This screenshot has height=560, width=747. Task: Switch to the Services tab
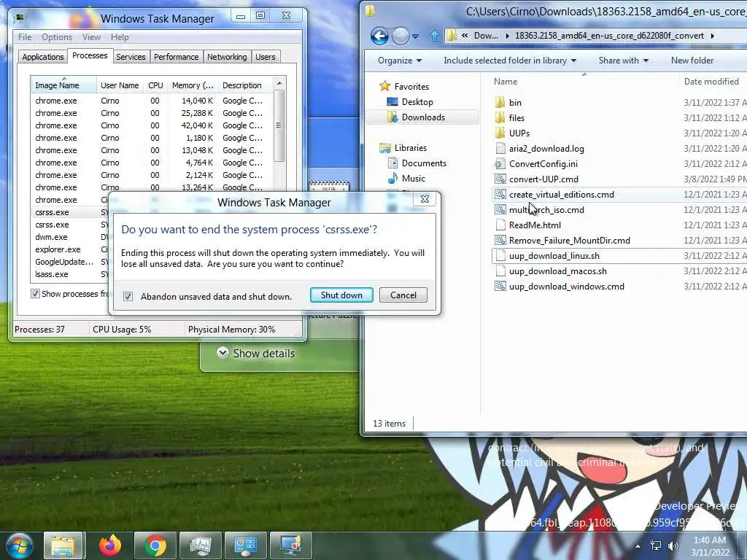coord(131,57)
